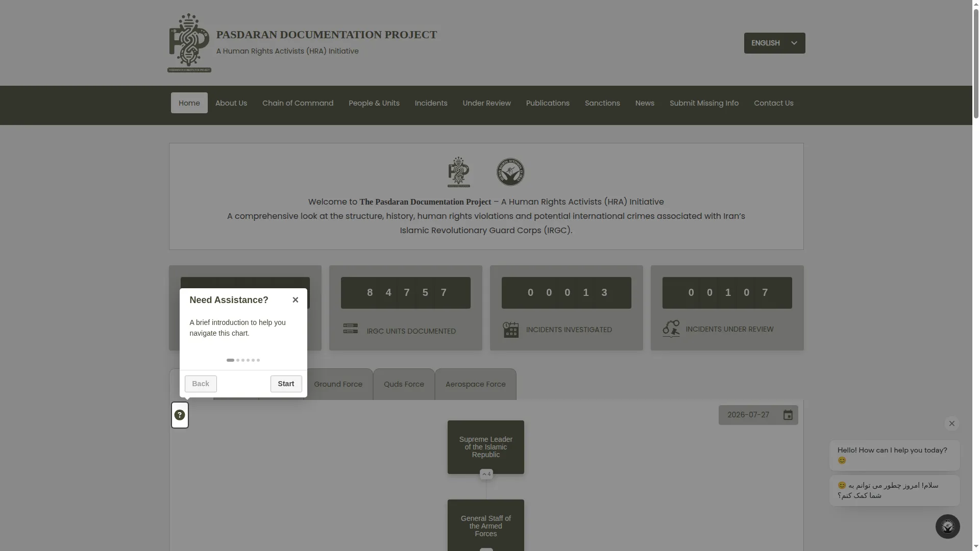The width and height of the screenshot is (980, 551).
Task: Click the 00107 incidents under review counter
Action: tap(727, 293)
